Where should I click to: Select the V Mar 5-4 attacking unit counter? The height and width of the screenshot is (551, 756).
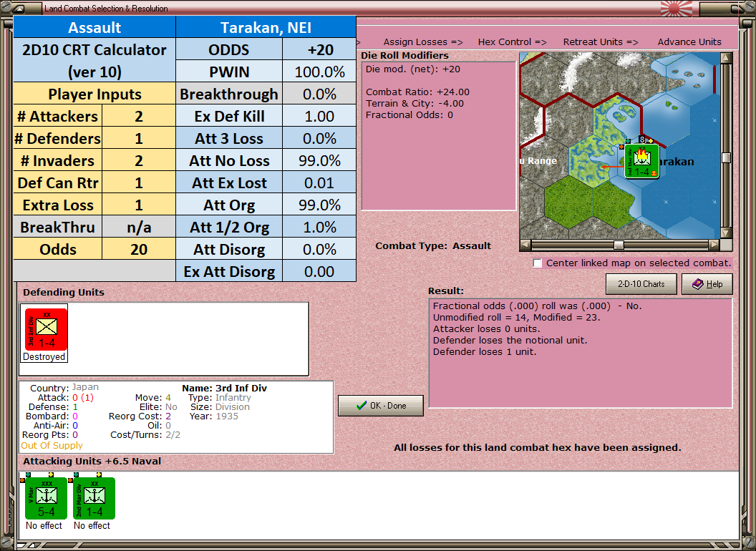(46, 498)
